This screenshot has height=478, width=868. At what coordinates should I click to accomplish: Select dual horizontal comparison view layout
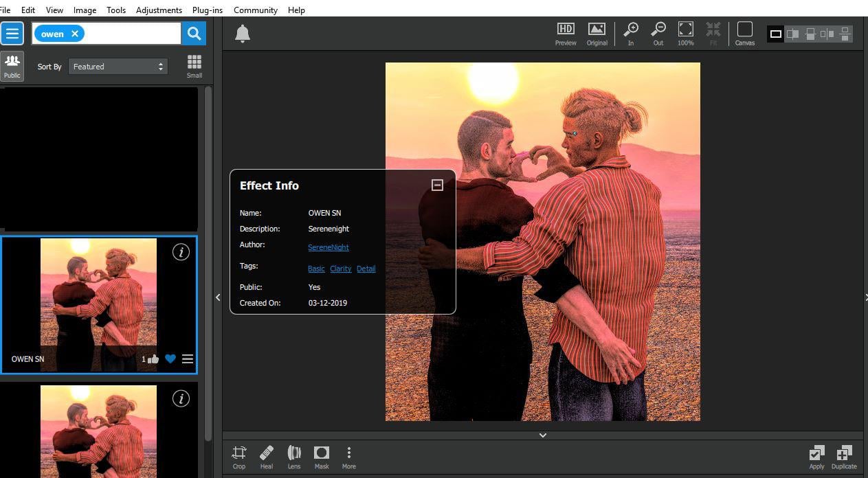point(845,34)
